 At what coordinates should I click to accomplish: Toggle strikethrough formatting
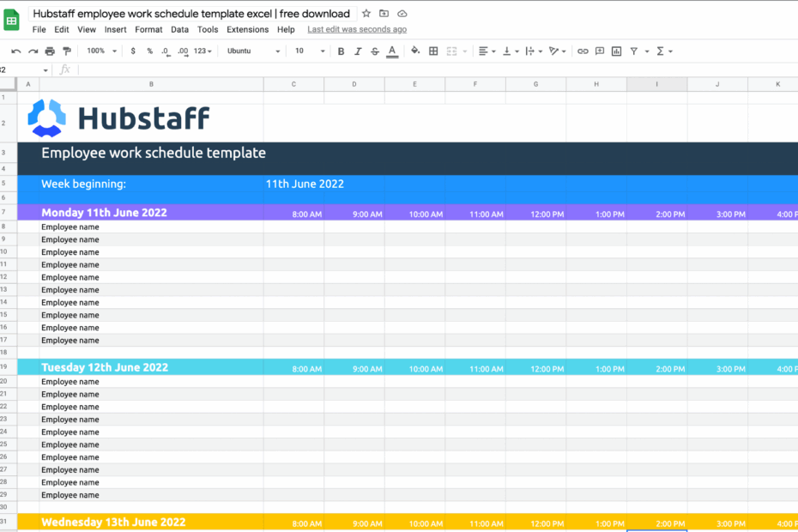tap(375, 51)
